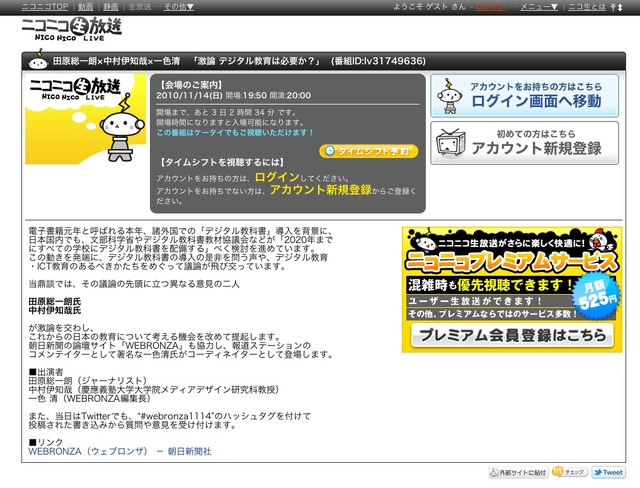Click the Tweet button
The width and height of the screenshot is (640, 488).
609,472
